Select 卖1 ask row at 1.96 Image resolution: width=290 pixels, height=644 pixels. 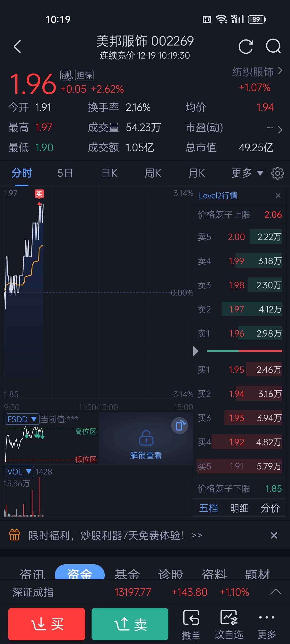pyautogui.click(x=240, y=333)
